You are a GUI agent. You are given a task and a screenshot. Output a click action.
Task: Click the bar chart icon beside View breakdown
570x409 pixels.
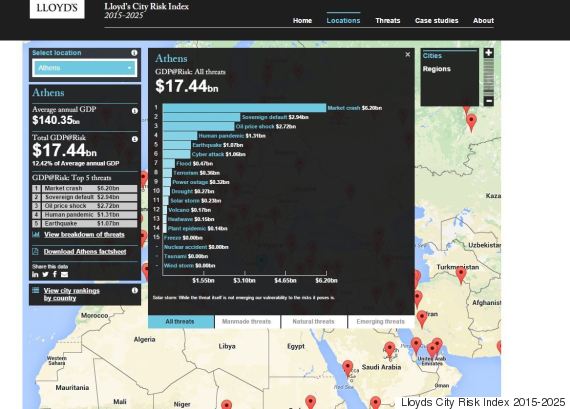(36, 235)
